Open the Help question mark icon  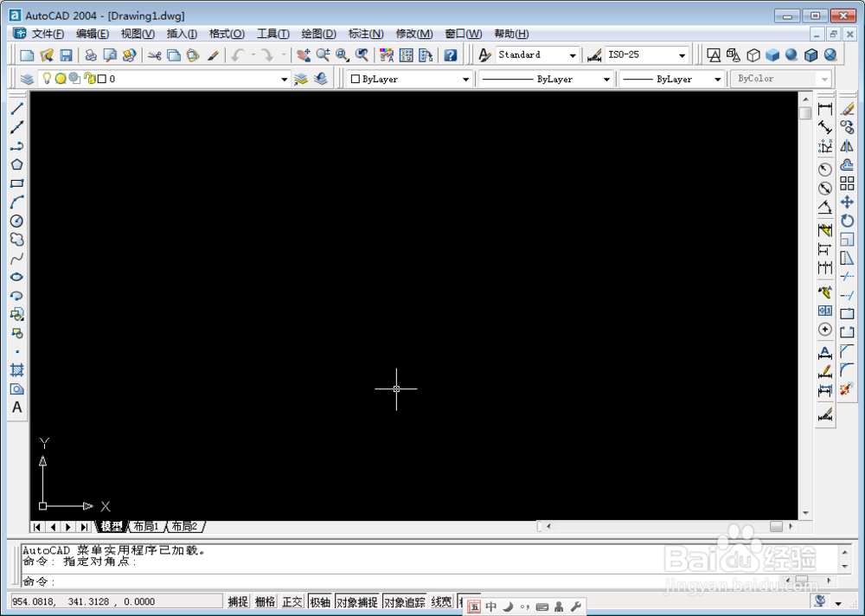pyautogui.click(x=451, y=55)
